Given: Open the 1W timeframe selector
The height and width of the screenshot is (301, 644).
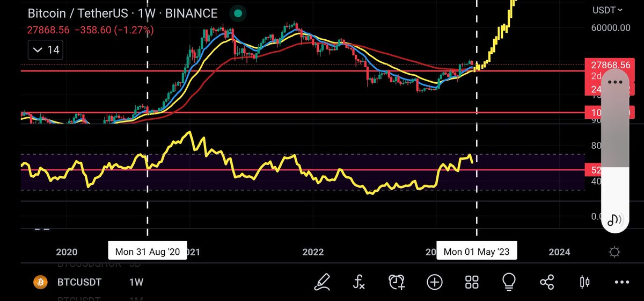Looking at the screenshot, I should click(x=135, y=282).
